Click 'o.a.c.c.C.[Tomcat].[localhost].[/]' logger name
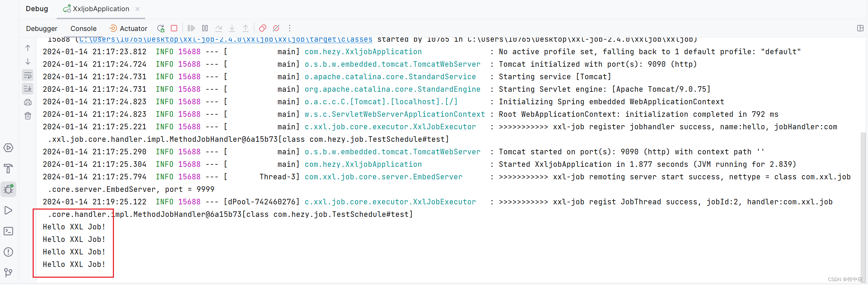868x285 pixels. pos(381,102)
